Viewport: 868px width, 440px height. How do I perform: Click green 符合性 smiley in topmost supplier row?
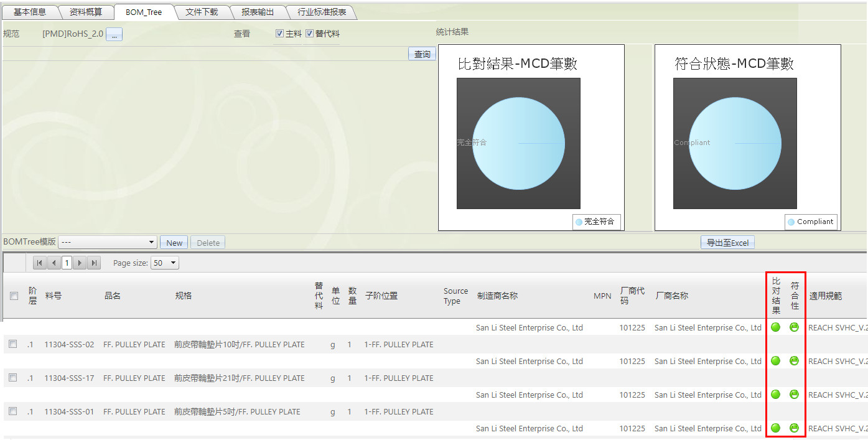coord(794,327)
